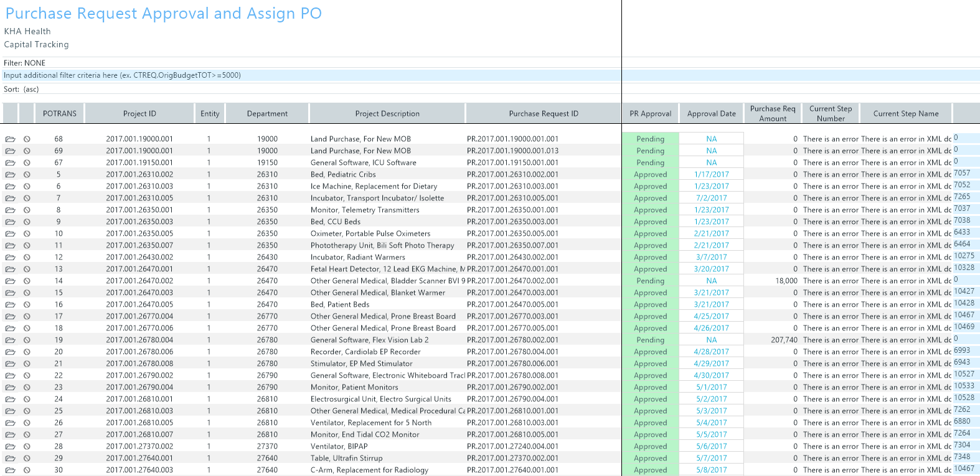The width and height of the screenshot is (980, 476).
Task: Open the folder icon for POTRANS 24
Action: click(x=11, y=399)
